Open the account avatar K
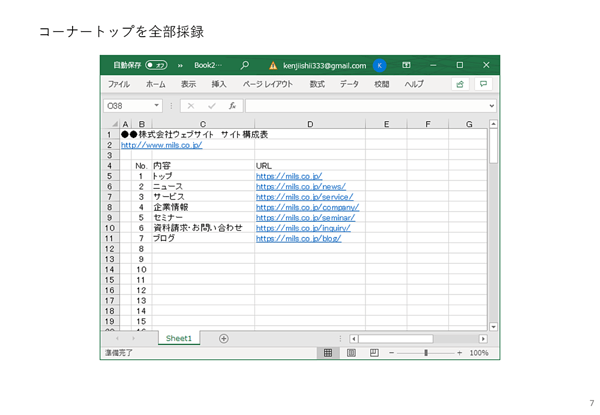This screenshot has height=415, width=600. (380, 66)
